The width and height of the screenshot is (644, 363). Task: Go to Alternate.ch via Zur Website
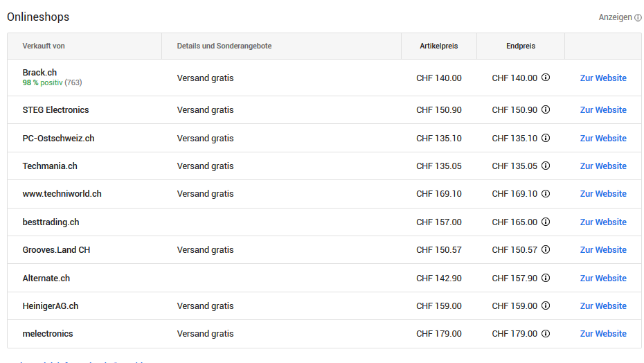click(x=602, y=278)
